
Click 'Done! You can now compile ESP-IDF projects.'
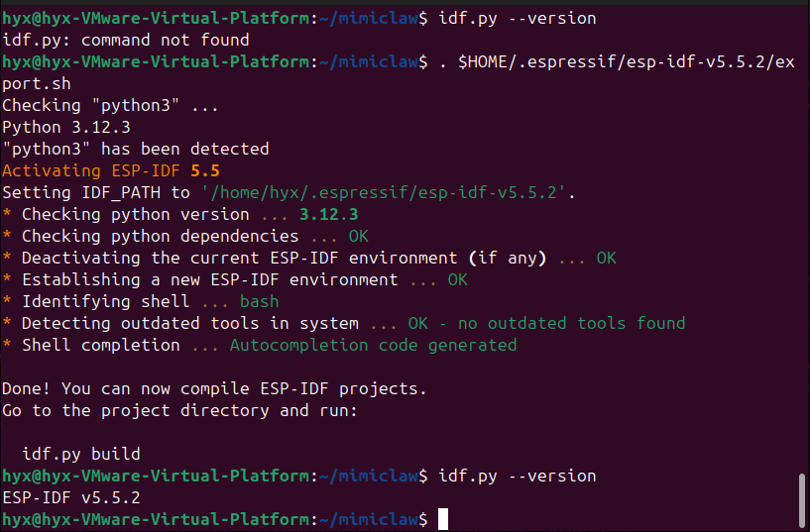point(214,388)
